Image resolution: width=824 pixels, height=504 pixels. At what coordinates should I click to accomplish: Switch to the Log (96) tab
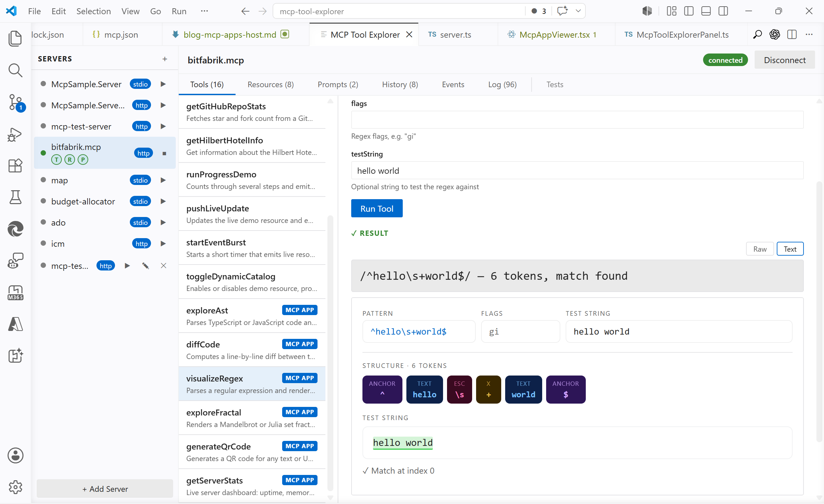(502, 84)
